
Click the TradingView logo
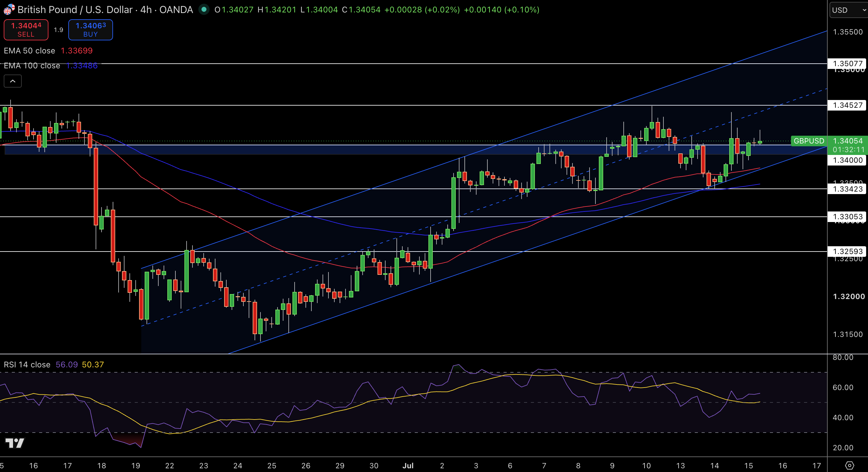(x=15, y=443)
